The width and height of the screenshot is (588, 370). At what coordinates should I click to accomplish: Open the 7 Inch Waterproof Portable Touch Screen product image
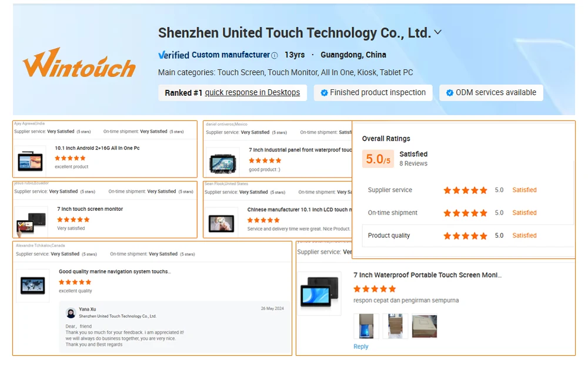(x=320, y=293)
